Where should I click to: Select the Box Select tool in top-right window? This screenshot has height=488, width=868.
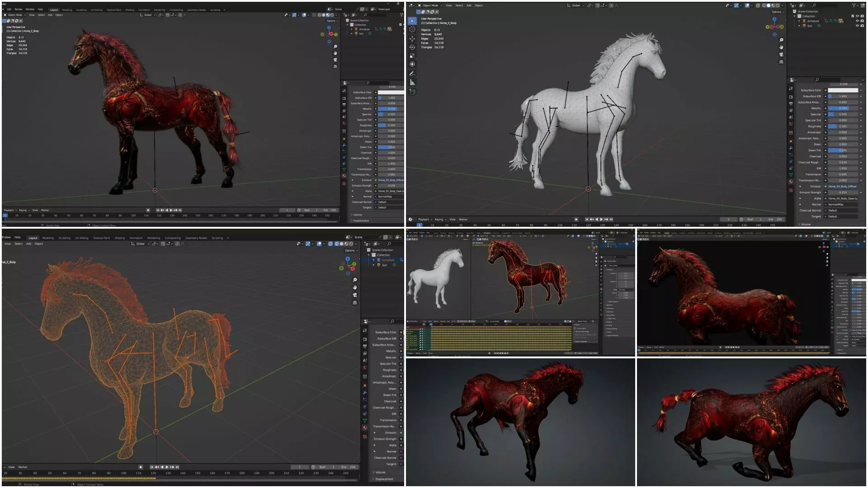click(412, 21)
